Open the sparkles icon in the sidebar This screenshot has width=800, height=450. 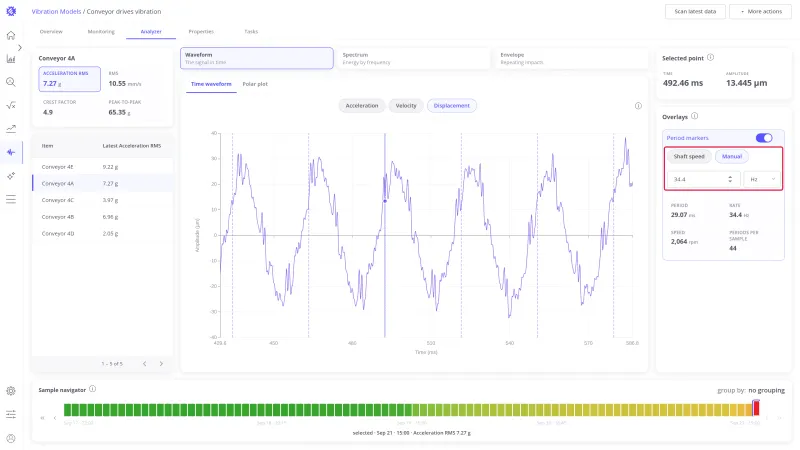click(x=11, y=176)
